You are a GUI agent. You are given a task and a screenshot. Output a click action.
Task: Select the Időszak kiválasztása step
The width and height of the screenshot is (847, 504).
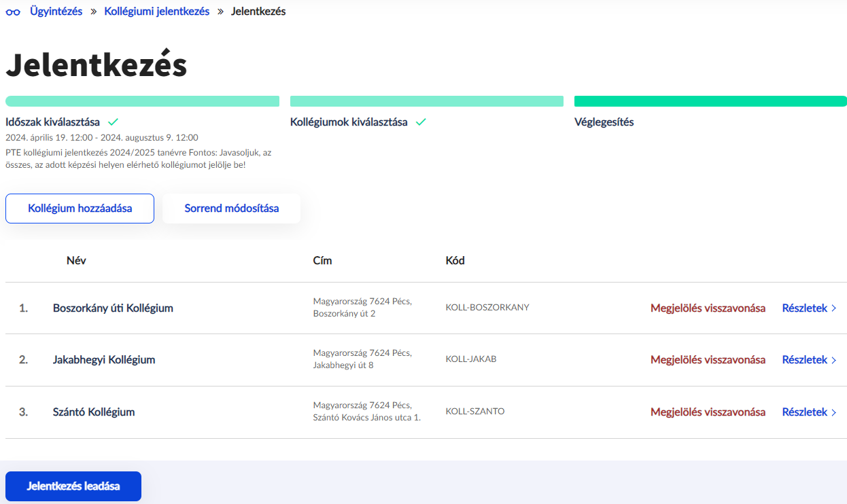point(52,122)
